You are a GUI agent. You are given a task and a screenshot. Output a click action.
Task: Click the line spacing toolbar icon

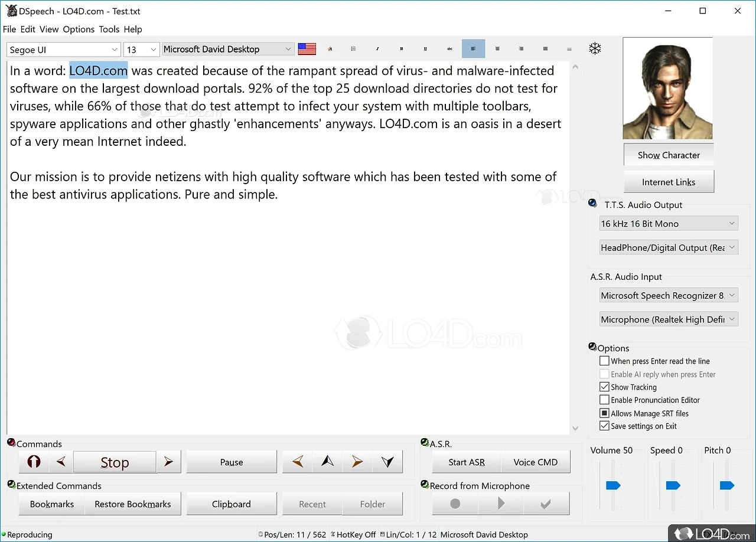tap(569, 49)
